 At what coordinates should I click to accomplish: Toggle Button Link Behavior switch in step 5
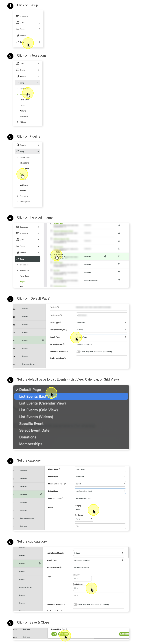78,351
